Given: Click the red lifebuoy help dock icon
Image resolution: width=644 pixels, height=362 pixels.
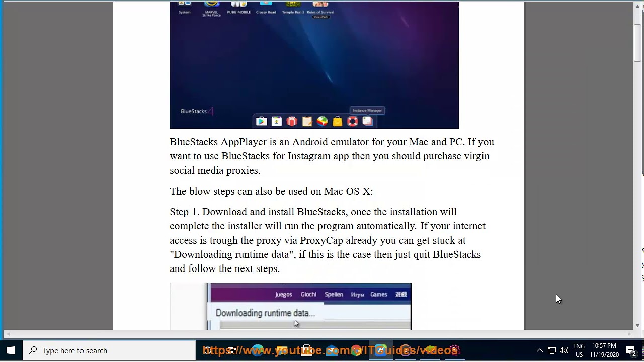Looking at the screenshot, I should [x=352, y=121].
